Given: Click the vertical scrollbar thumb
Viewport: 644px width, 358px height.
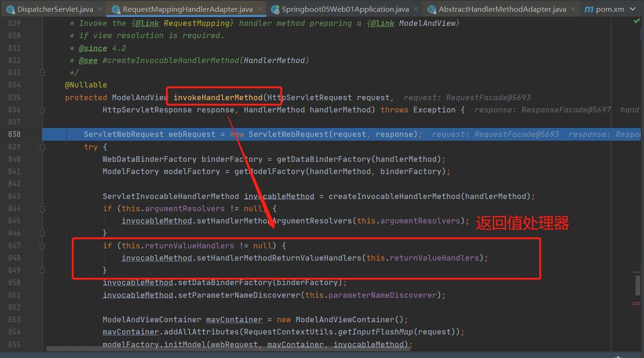Looking at the screenshot, I should [638, 285].
